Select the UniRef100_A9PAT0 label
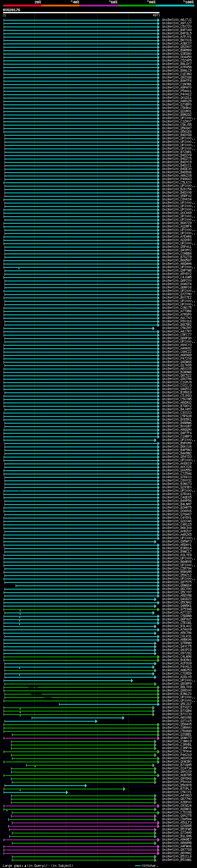 (x=176, y=88)
